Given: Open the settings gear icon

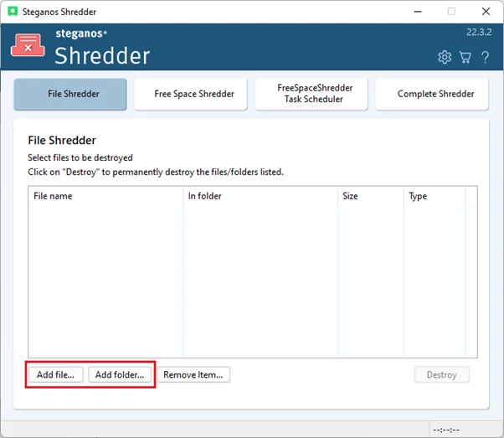Looking at the screenshot, I should tap(445, 57).
